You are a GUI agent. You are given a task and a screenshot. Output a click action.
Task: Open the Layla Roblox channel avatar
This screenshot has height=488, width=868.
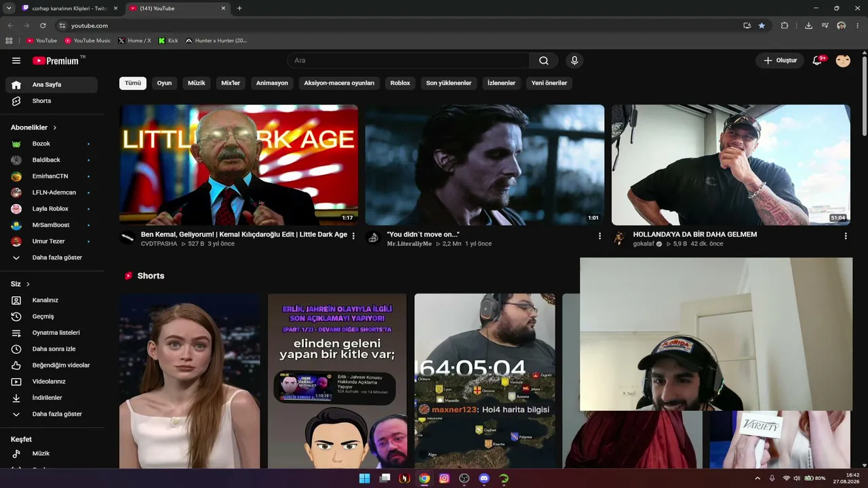(x=16, y=209)
